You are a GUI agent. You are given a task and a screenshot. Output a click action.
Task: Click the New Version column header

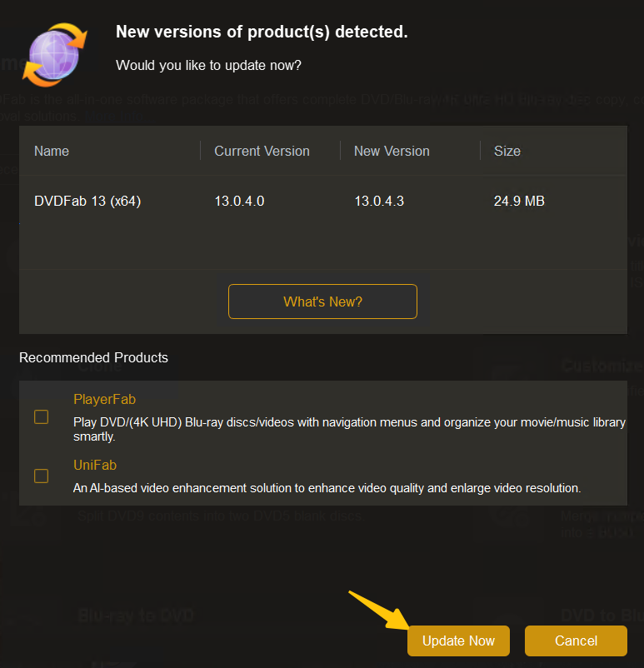tap(392, 151)
